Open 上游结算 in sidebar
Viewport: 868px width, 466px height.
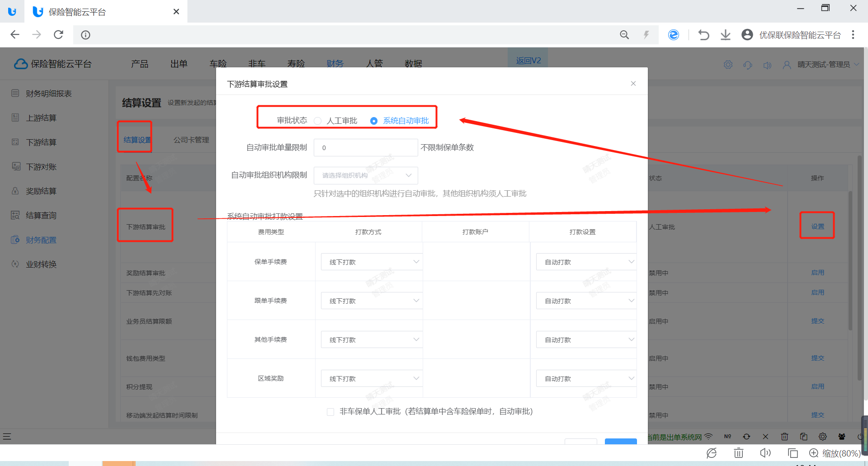tap(41, 118)
